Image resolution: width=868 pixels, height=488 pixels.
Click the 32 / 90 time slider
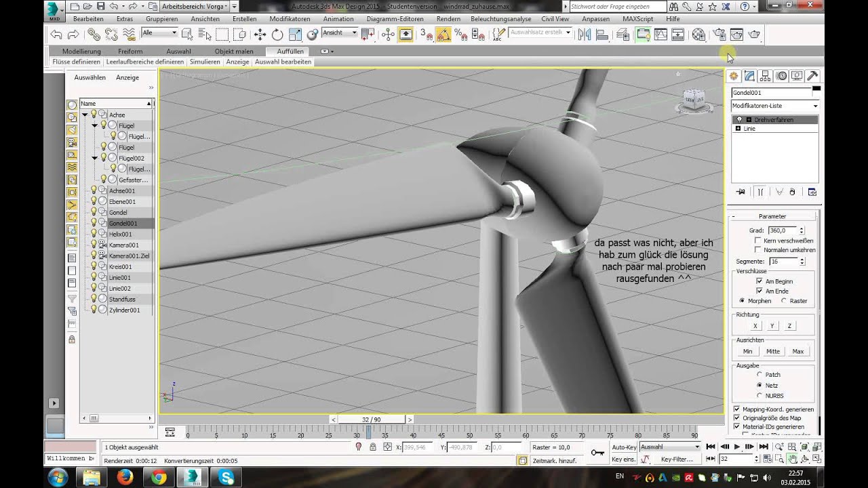point(371,420)
